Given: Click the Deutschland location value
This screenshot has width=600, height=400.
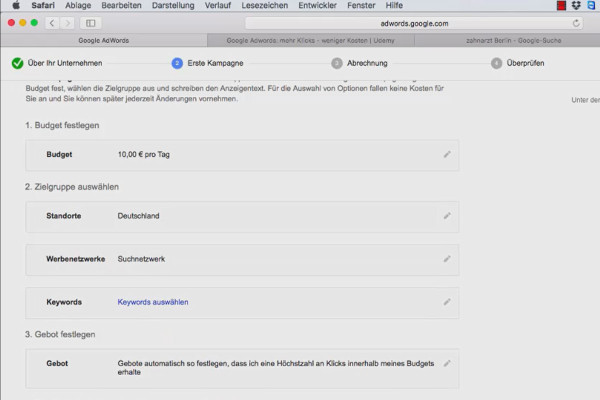Looking at the screenshot, I should coord(138,216).
